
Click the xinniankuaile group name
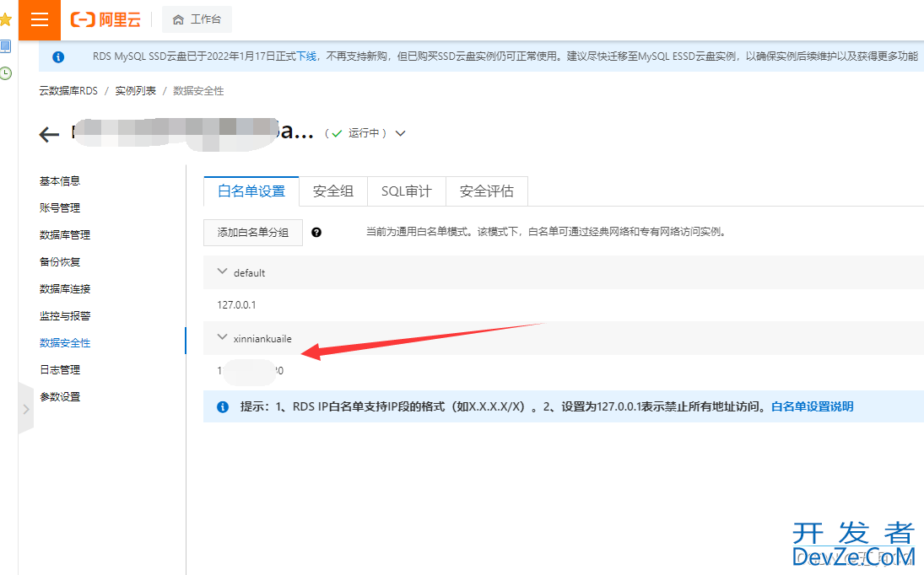(262, 338)
